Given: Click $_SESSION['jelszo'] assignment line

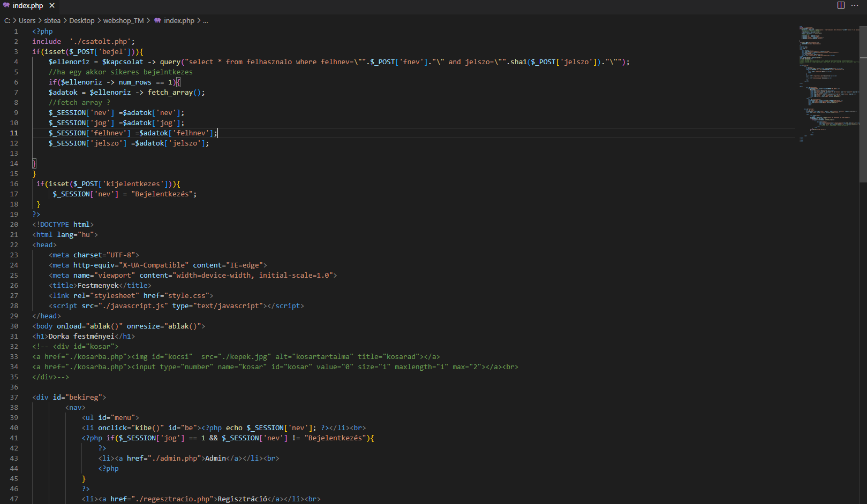Looking at the screenshot, I should click(129, 143).
